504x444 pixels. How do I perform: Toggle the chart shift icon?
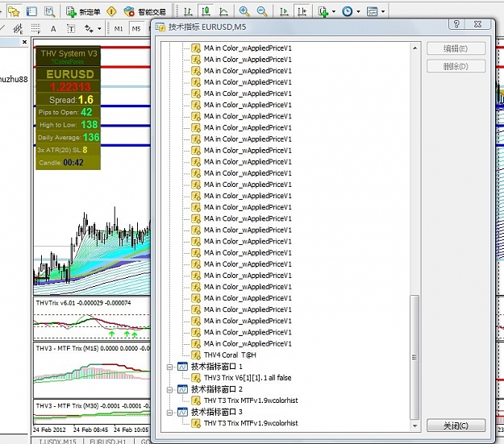click(302, 11)
